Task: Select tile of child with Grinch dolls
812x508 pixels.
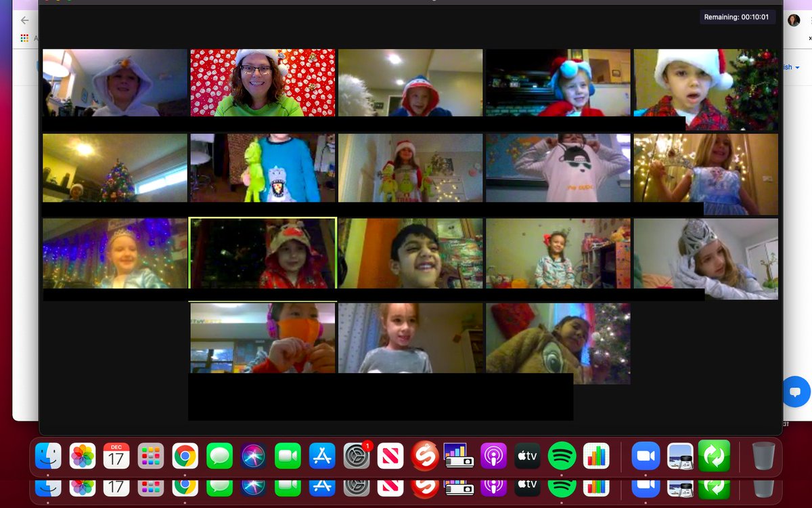Action: click(x=411, y=167)
